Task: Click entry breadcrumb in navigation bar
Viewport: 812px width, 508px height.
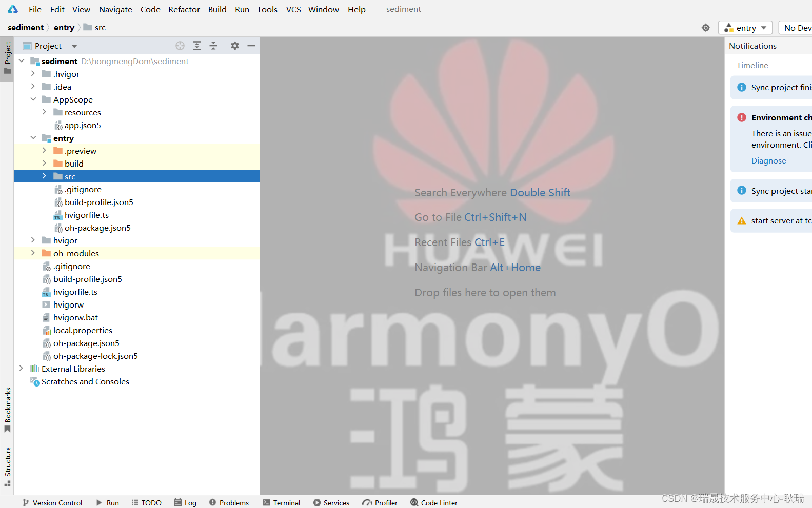Action: click(64, 28)
